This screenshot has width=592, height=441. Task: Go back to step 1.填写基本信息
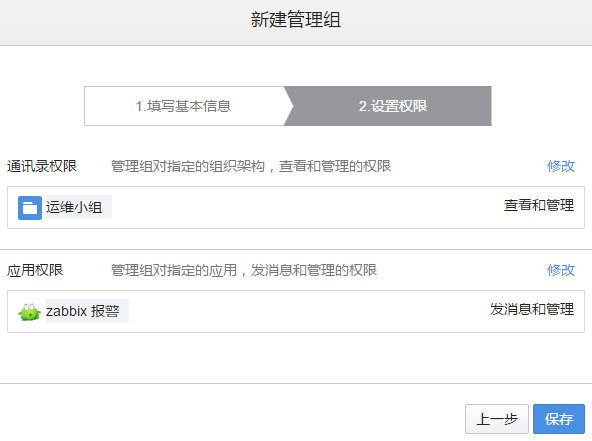[x=183, y=106]
